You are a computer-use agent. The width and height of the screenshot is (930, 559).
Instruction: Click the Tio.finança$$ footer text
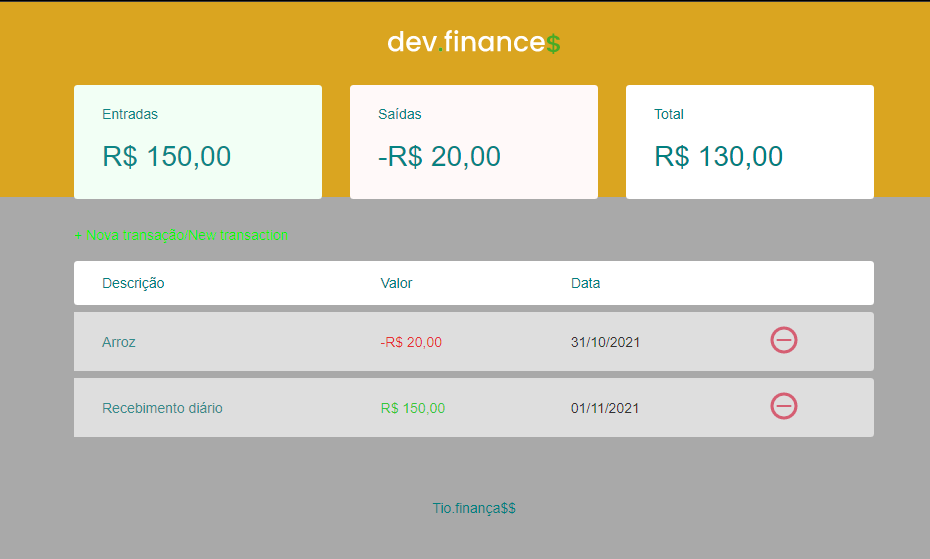tap(474, 508)
